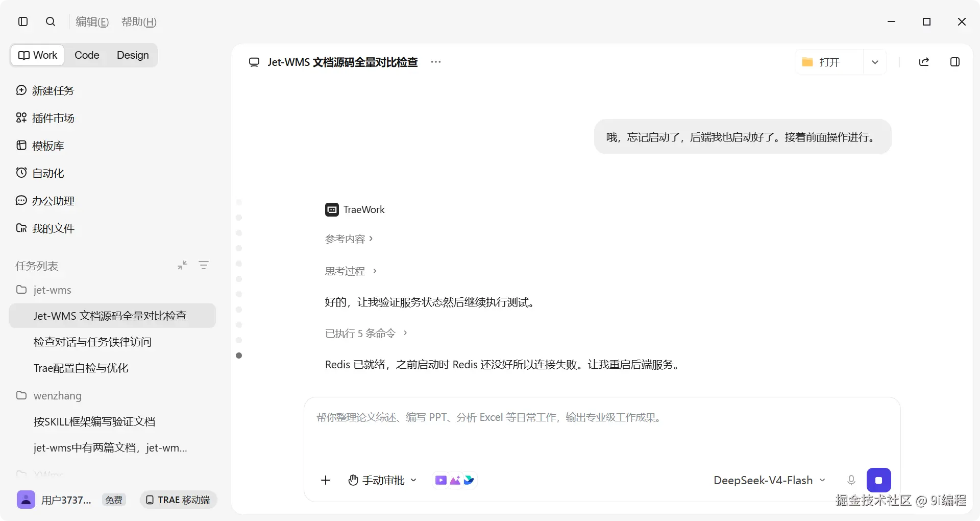980x521 pixels.
Task: Click the conversation title Jet-WMS 文档源码全量对比检查
Action: [342, 62]
